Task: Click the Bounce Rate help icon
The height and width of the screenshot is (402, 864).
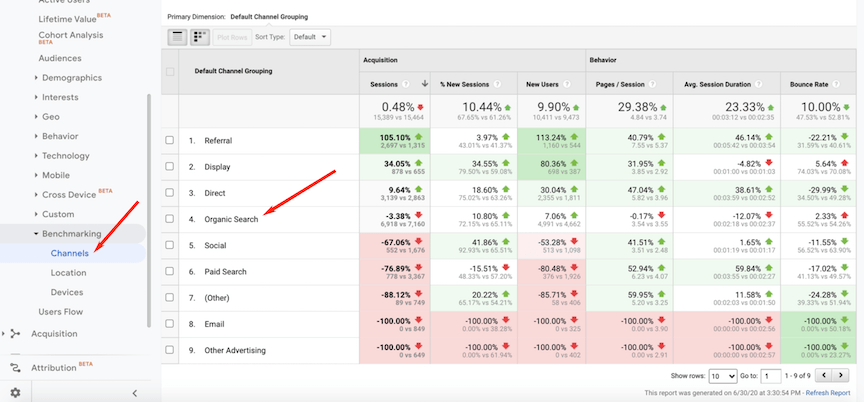Action: click(x=836, y=84)
